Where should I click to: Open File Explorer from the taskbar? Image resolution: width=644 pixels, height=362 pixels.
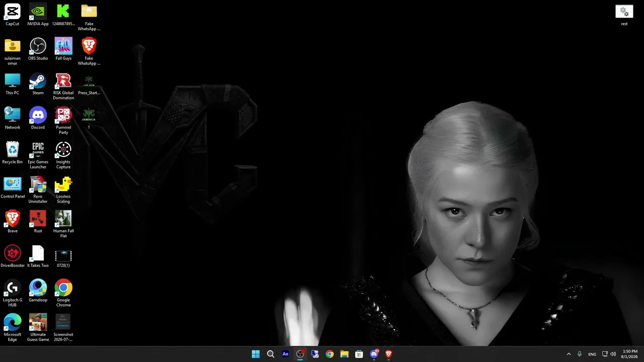[344, 354]
